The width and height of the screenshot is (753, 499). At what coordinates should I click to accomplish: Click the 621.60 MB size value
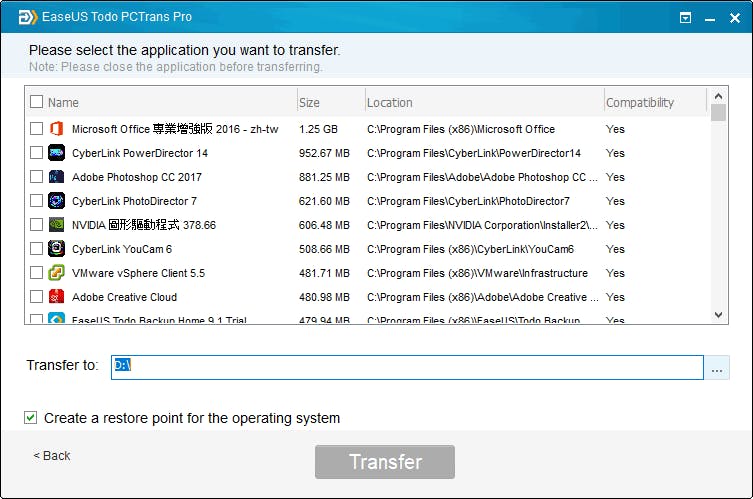pyautogui.click(x=324, y=201)
